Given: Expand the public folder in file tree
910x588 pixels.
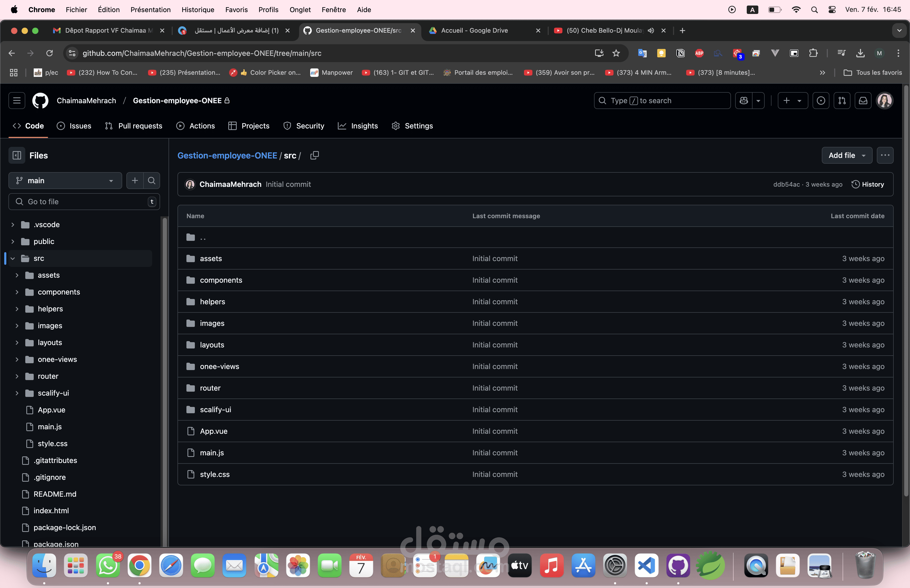Looking at the screenshot, I should pyautogui.click(x=13, y=241).
